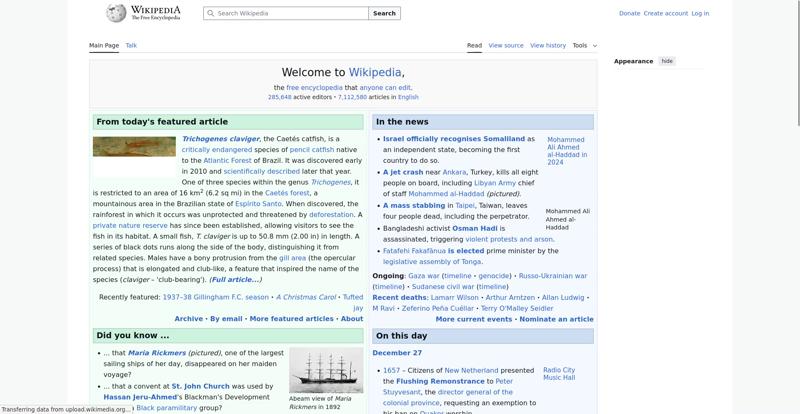Hide the Appearance panel

pyautogui.click(x=667, y=61)
